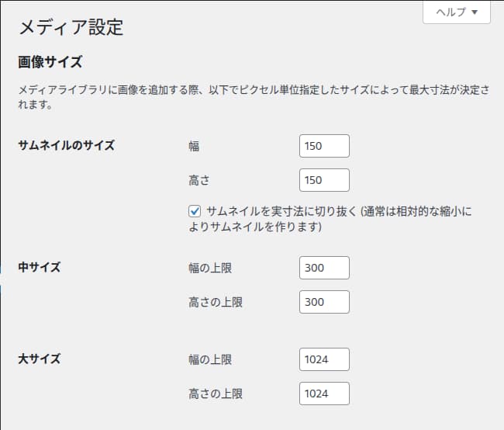Image resolution: width=504 pixels, height=430 pixels.
Task: Click the 幅の上限 label in 中サイズ
Action: [x=210, y=268]
